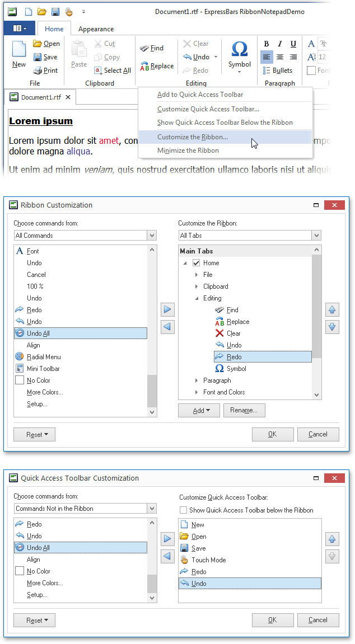
Task: Open Commands Not in the Ribbon dropdown
Action: (x=152, y=509)
